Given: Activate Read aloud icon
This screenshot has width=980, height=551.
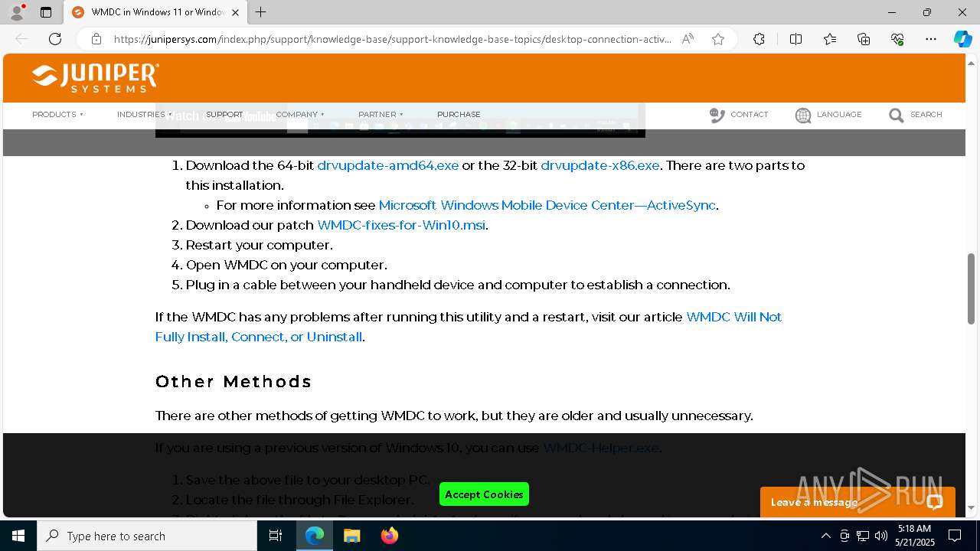Looking at the screenshot, I should (688, 39).
